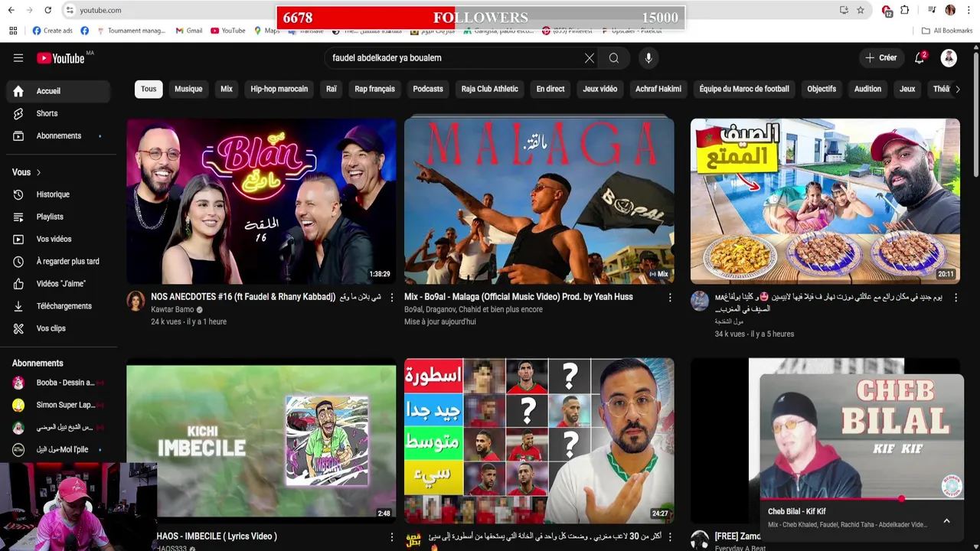This screenshot has width=980, height=551.
Task: Open Vos vidéos in sidebar
Action: tap(58, 239)
